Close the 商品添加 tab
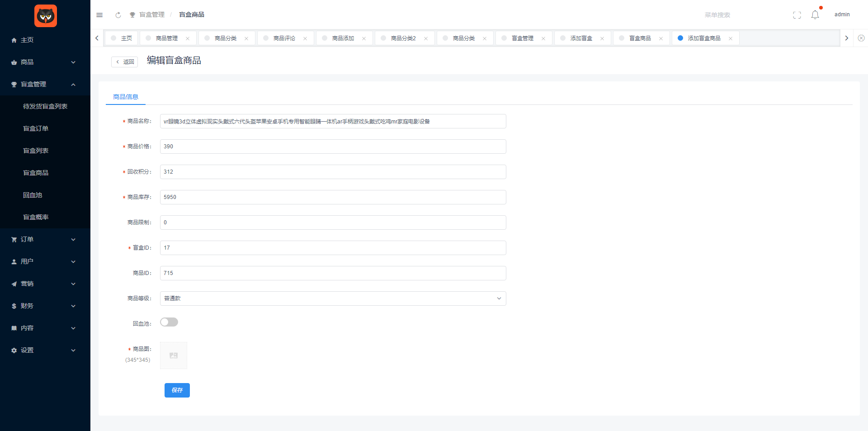Image resolution: width=868 pixels, height=431 pixels. (364, 38)
